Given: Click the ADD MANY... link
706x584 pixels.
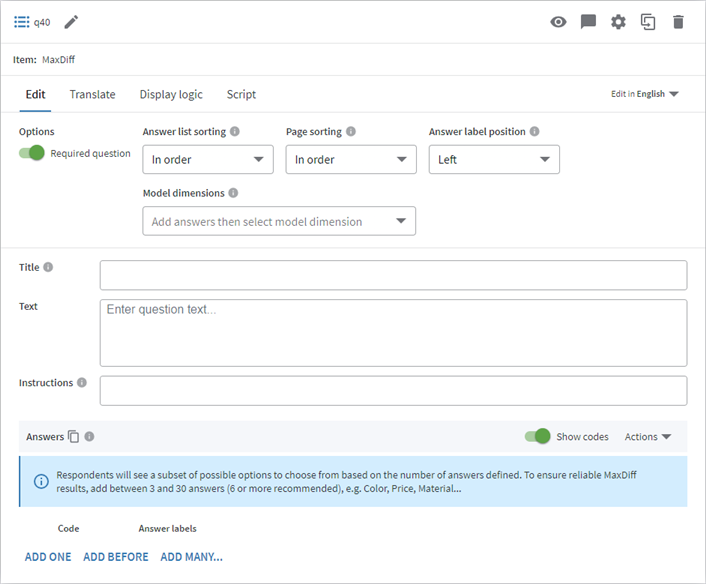Looking at the screenshot, I should (x=191, y=557).
